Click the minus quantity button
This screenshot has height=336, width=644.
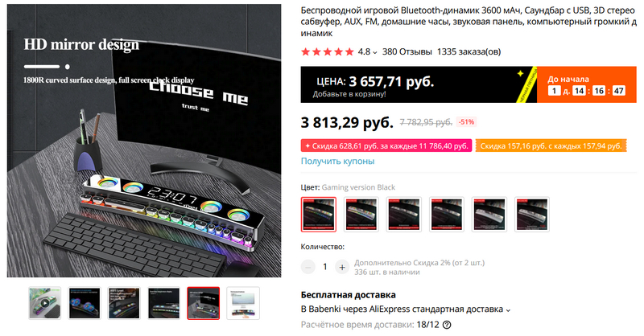(308, 267)
